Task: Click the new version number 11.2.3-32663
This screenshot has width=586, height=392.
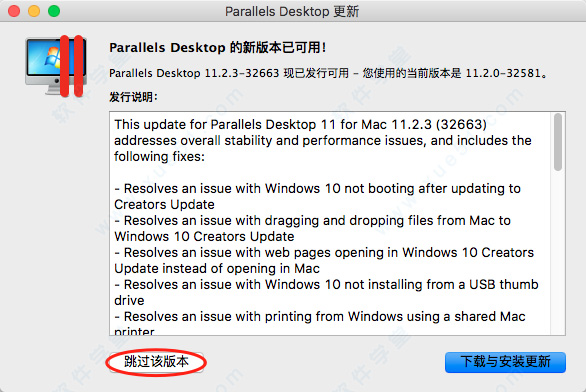Action: (x=242, y=73)
